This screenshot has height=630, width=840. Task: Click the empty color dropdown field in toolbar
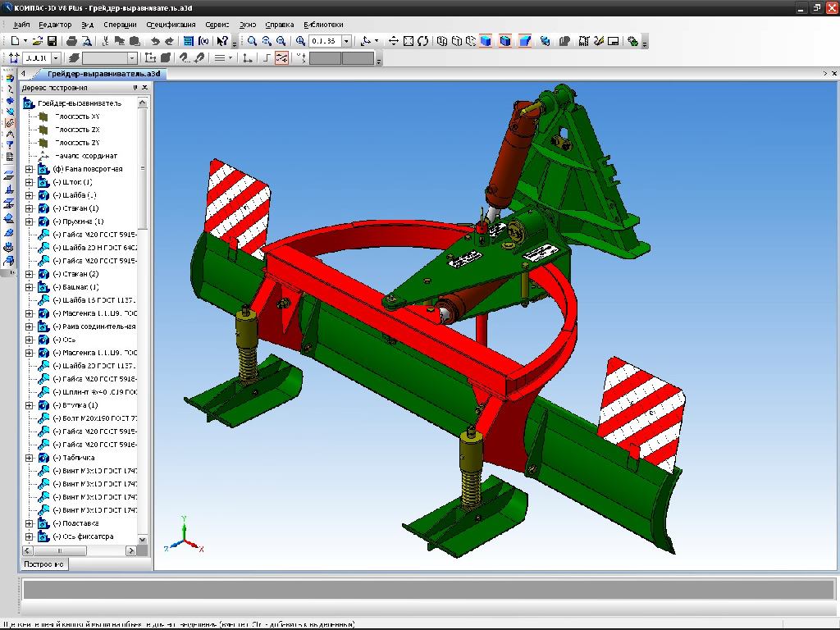pyautogui.click(x=104, y=58)
